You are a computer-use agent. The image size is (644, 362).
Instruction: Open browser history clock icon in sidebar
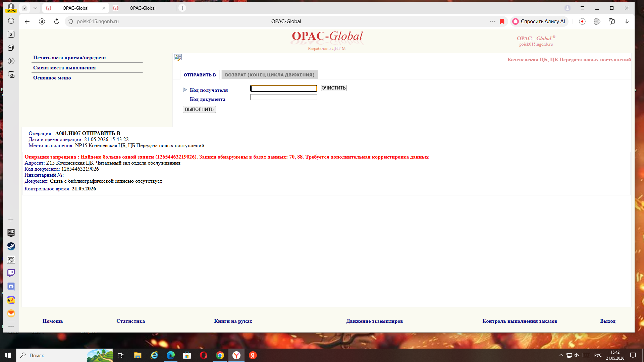tap(11, 21)
